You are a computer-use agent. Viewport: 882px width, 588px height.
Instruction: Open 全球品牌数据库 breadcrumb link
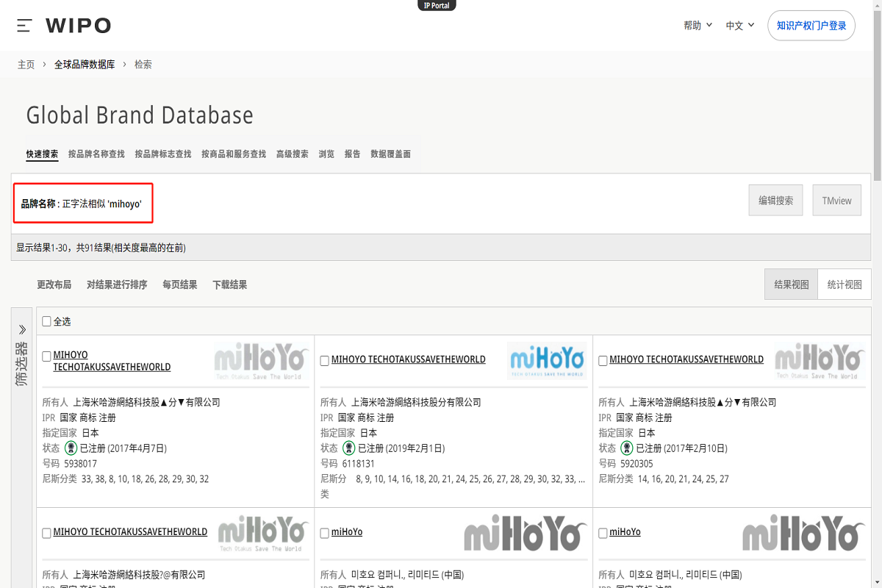pyautogui.click(x=85, y=65)
